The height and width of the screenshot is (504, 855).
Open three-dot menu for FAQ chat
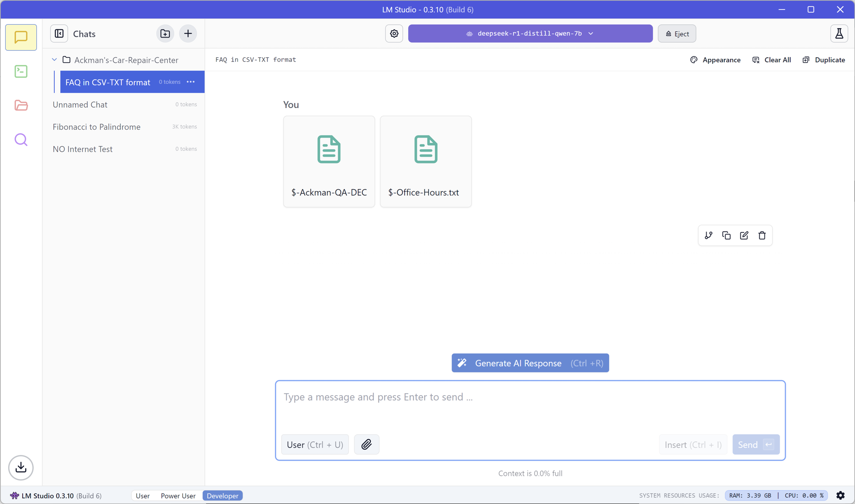coord(191,82)
